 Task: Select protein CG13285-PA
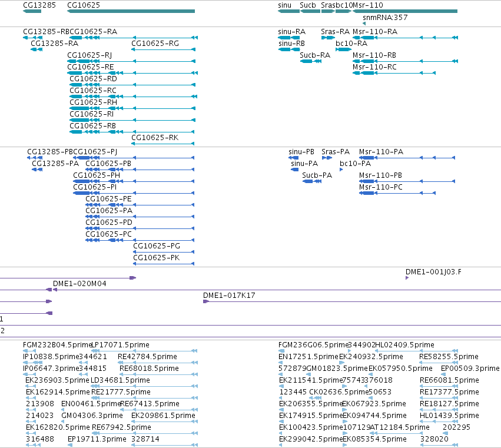coord(37,170)
